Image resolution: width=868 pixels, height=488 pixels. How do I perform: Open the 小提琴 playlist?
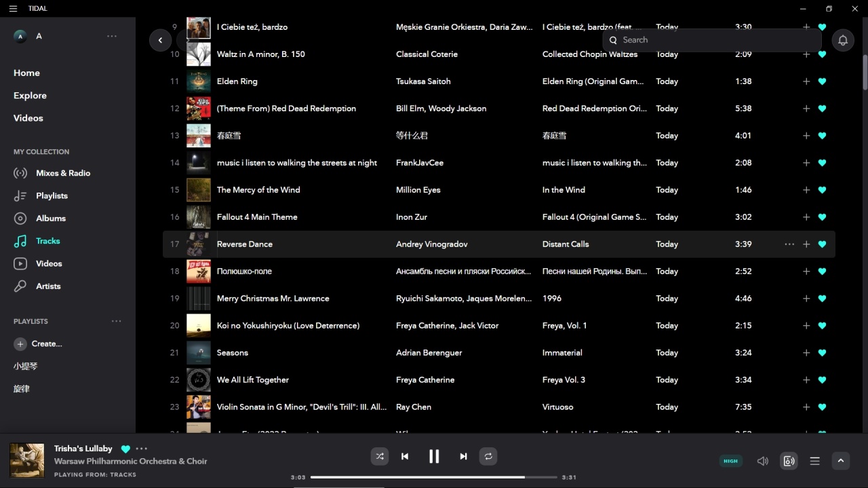pyautogui.click(x=26, y=367)
